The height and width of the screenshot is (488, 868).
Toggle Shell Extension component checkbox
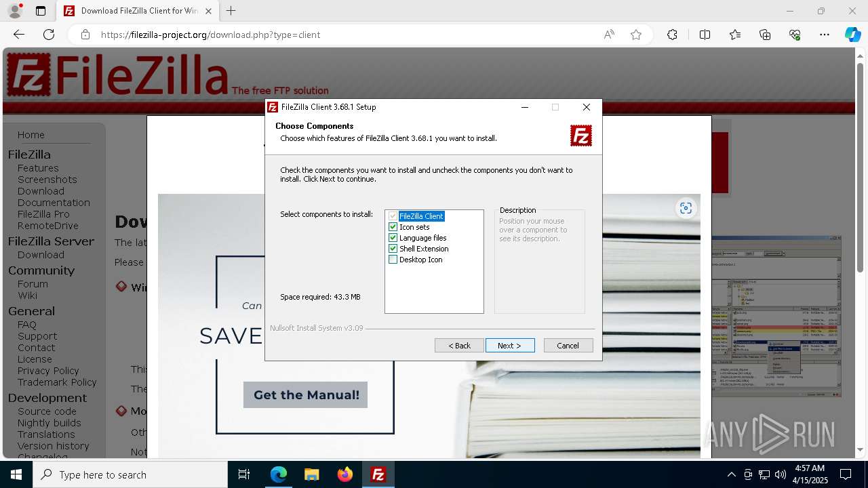[x=393, y=249]
